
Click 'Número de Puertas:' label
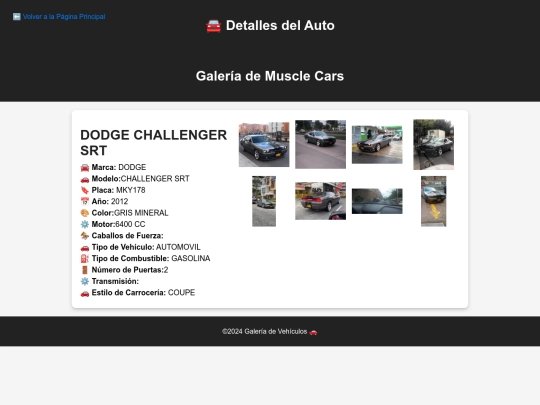127,270
